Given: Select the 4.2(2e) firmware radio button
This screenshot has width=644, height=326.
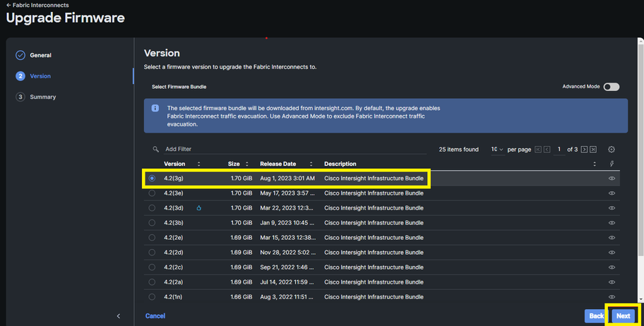Looking at the screenshot, I should (x=152, y=237).
